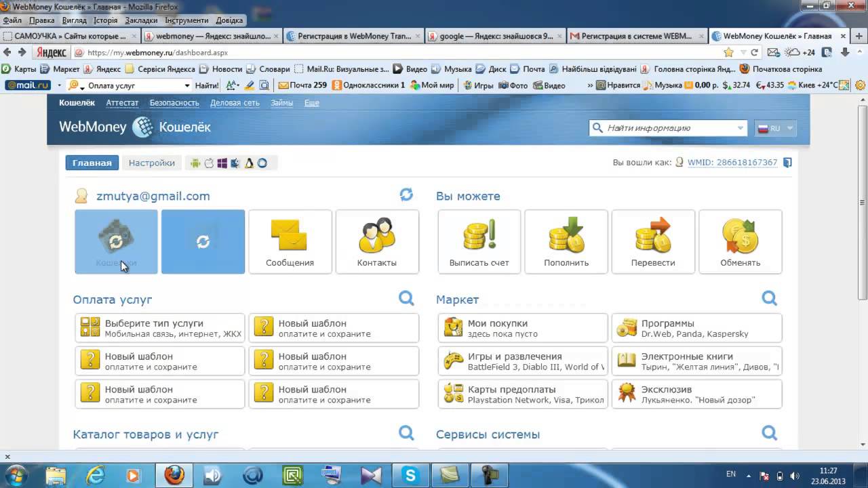
Task: Click search icon beside Каталог товаров и услуг
Action: pos(406,433)
